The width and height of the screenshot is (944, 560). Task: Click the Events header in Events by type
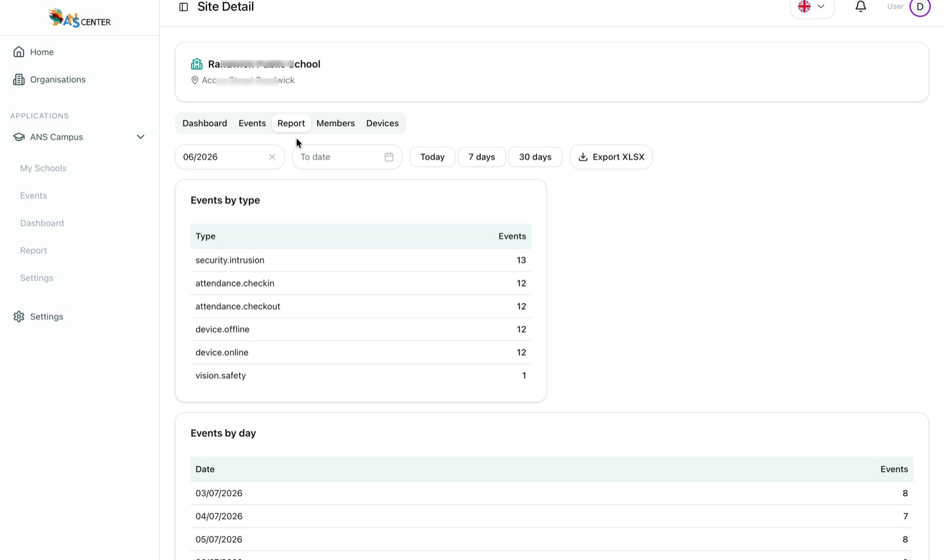(512, 236)
